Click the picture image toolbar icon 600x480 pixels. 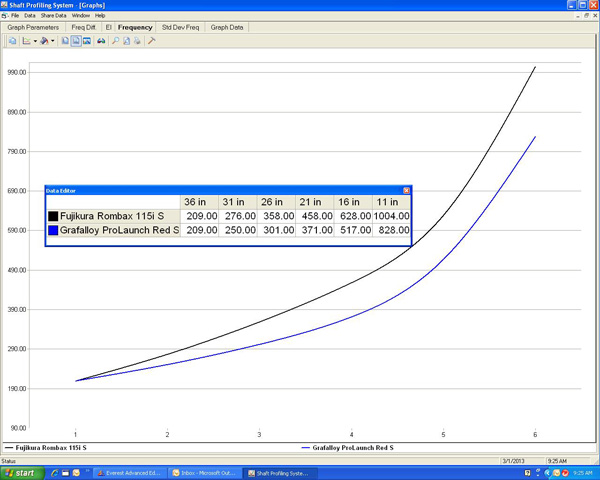(x=87, y=41)
